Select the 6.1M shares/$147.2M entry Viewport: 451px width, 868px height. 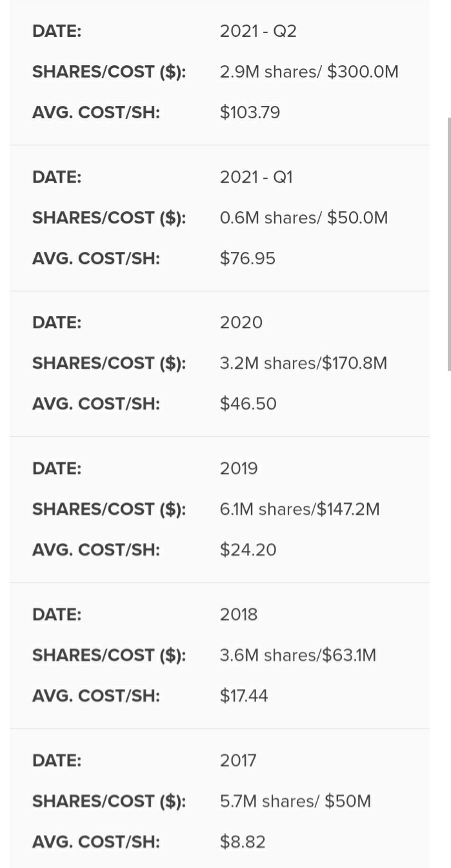pyautogui.click(x=300, y=509)
